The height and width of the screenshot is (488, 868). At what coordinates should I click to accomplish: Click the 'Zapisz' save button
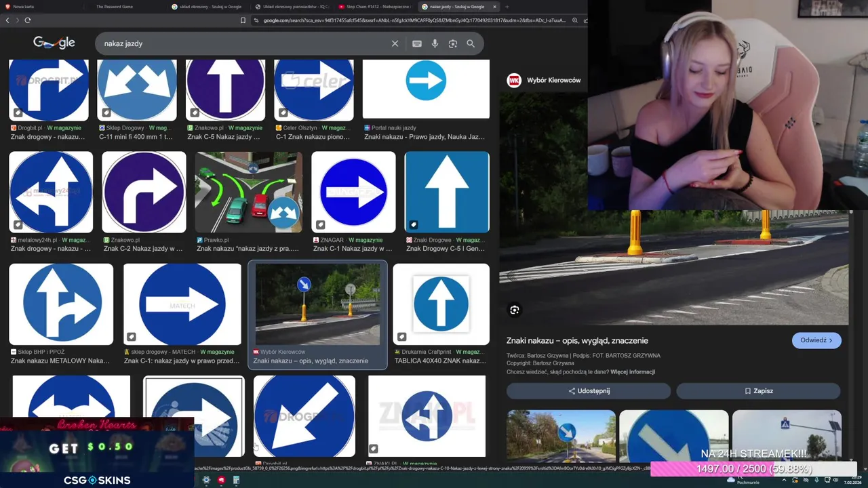point(759,391)
